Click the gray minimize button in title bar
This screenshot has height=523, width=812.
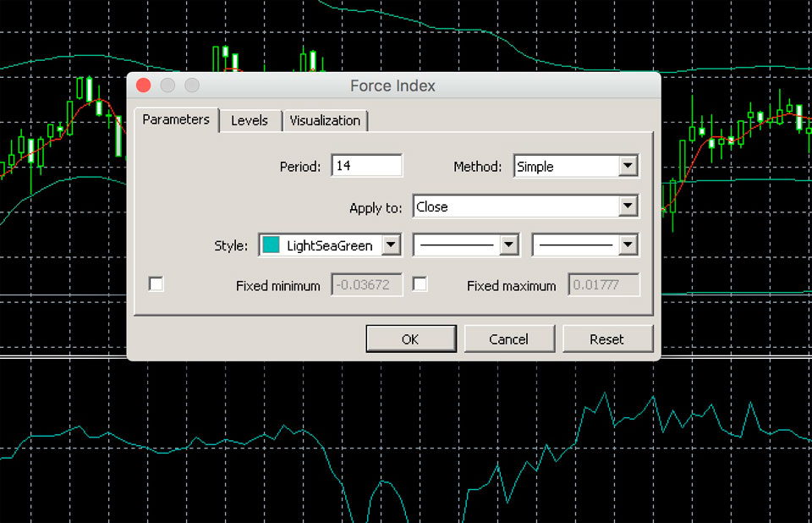pyautogui.click(x=167, y=85)
